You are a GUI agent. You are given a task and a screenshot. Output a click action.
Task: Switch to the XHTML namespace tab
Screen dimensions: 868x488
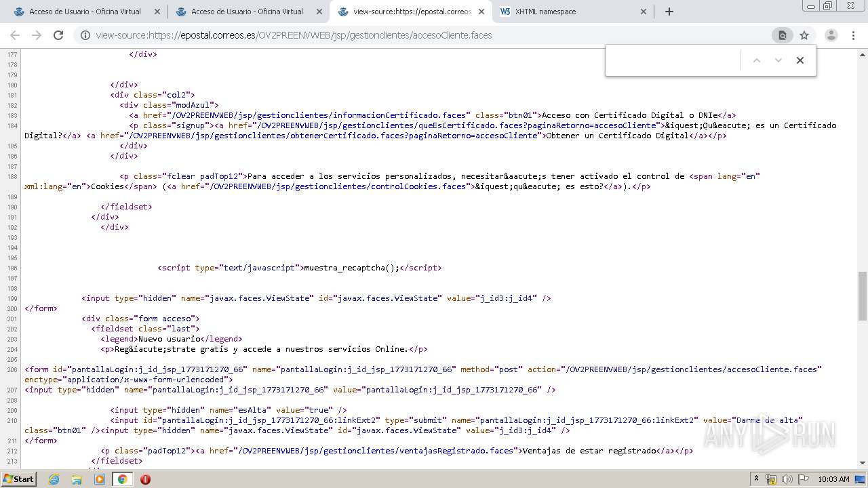[x=573, y=12]
